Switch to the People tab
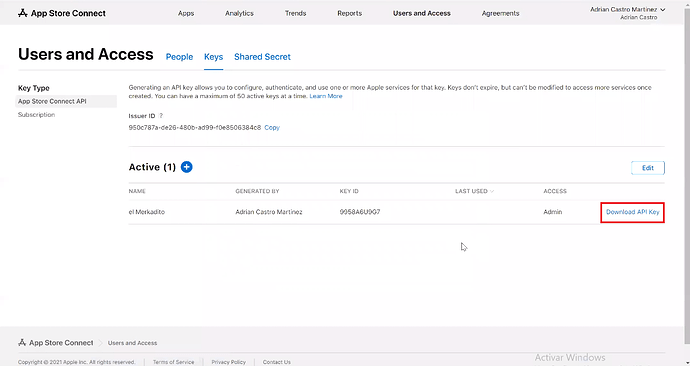Image resolution: width=690 pixels, height=366 pixels. click(179, 57)
